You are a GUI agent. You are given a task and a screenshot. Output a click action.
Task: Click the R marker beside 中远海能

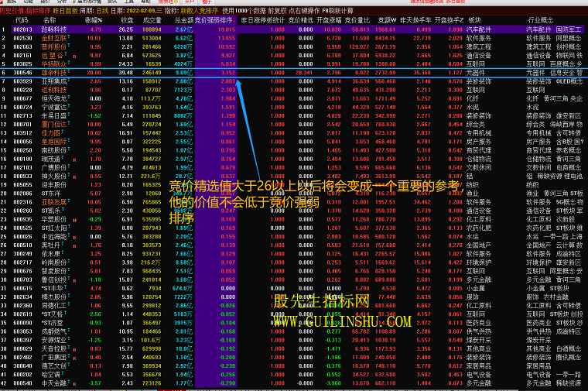point(74,238)
